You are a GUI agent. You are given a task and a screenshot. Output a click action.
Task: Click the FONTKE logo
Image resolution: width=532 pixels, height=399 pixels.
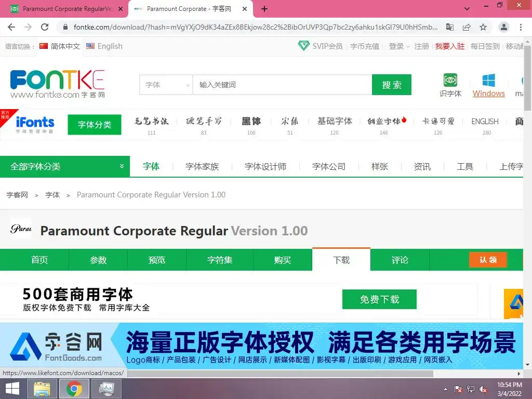57,84
